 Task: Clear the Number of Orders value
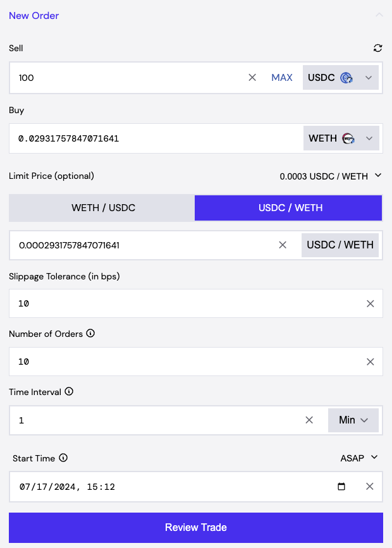pyautogui.click(x=371, y=362)
